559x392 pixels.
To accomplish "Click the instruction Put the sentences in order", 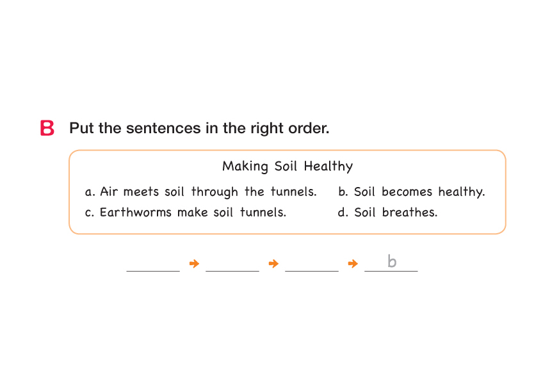I will coord(199,128).
